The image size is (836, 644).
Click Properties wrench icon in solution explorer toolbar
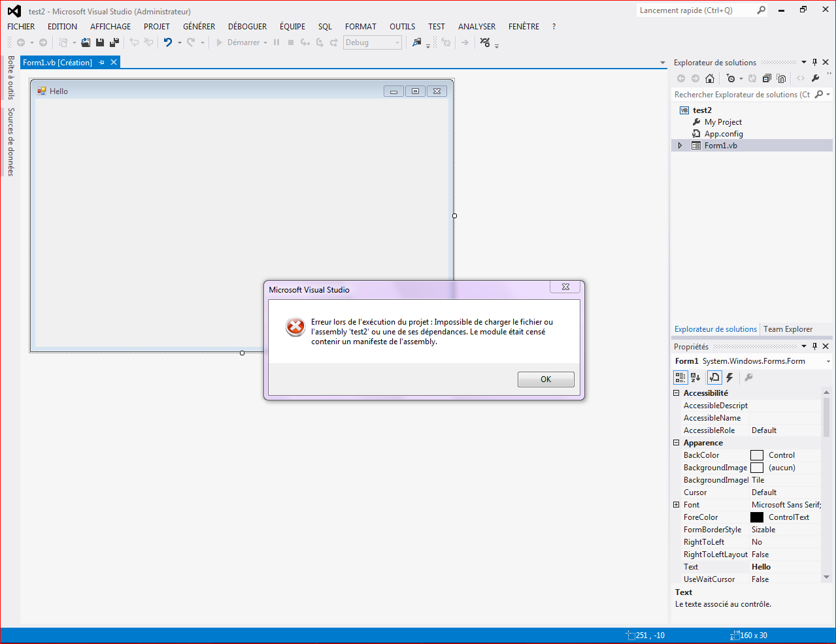(815, 78)
